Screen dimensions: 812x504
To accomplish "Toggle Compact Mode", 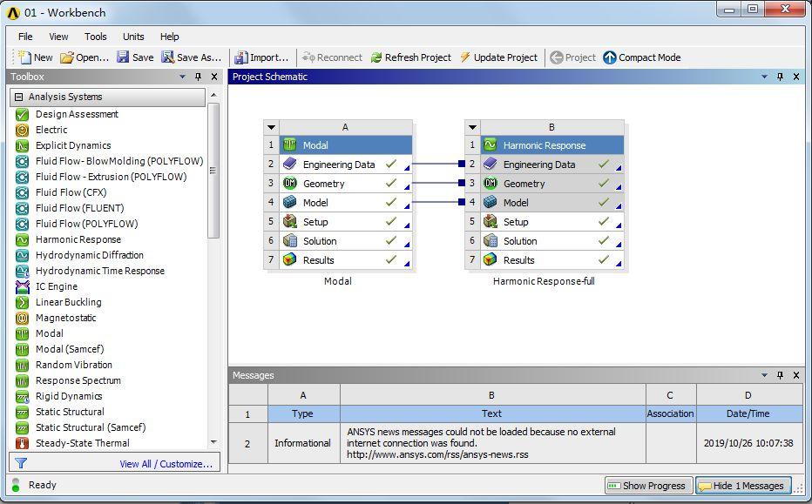I will pyautogui.click(x=642, y=57).
